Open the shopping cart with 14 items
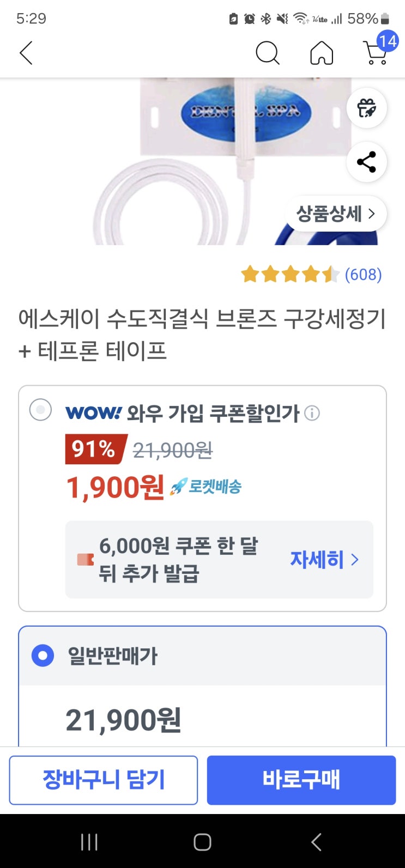Image resolution: width=405 pixels, height=868 pixels. 376,52
